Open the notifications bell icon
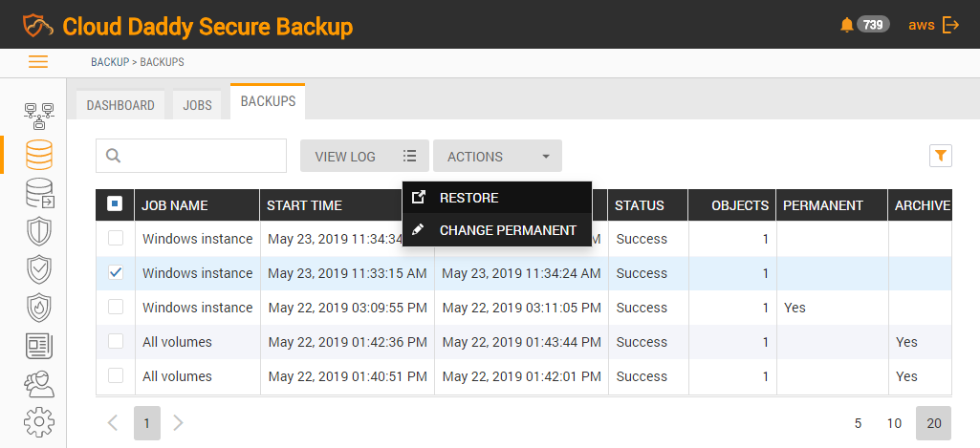The height and width of the screenshot is (448, 980). [x=847, y=25]
